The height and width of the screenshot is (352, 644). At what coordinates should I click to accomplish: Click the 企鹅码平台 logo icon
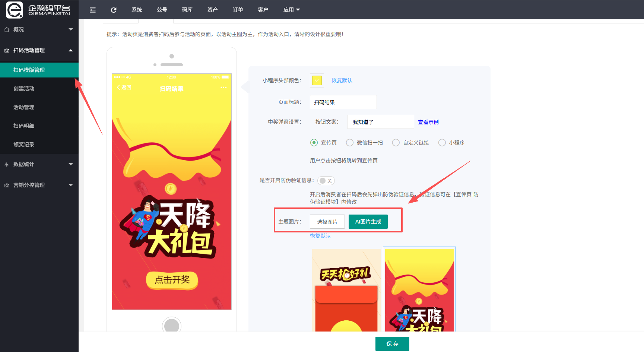click(15, 10)
